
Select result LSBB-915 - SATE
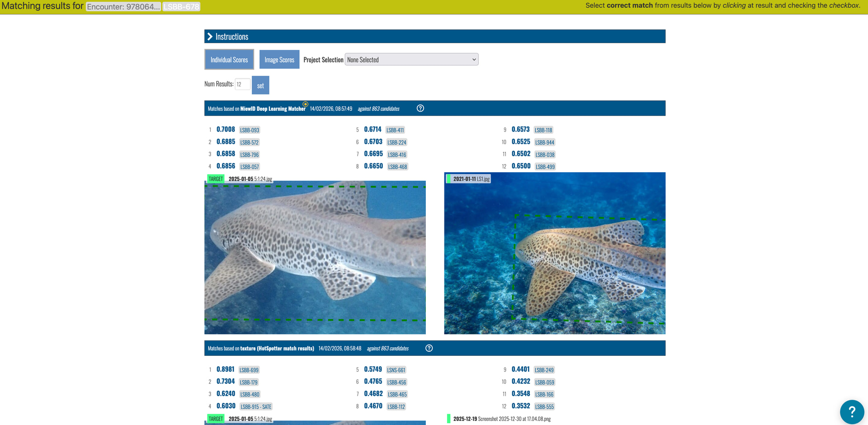click(x=256, y=407)
